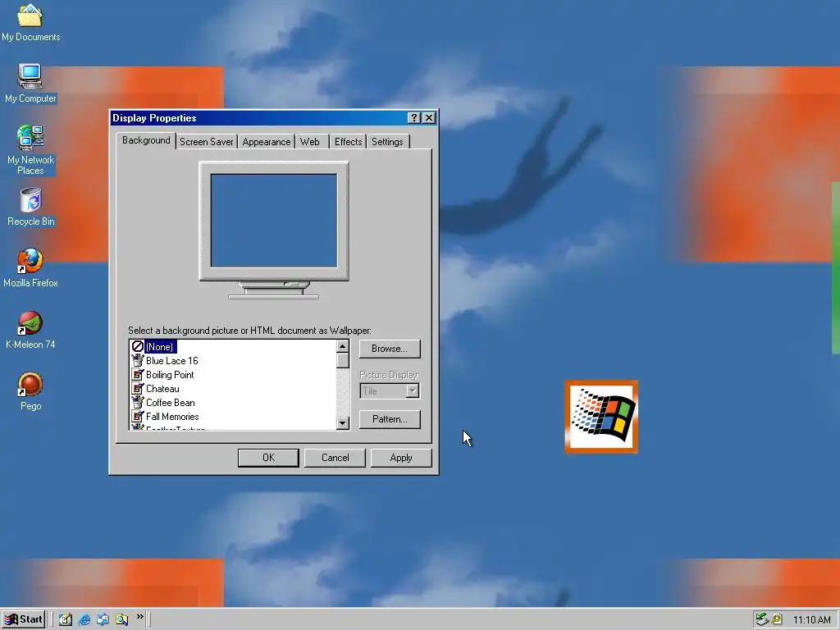Open the My Documents desktop icon

[30, 22]
